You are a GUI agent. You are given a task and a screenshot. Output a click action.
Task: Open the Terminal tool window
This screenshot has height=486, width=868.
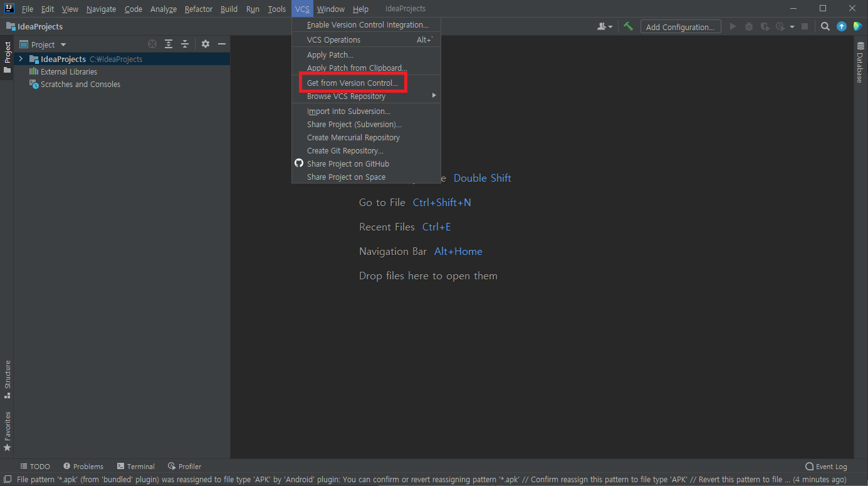pyautogui.click(x=135, y=467)
